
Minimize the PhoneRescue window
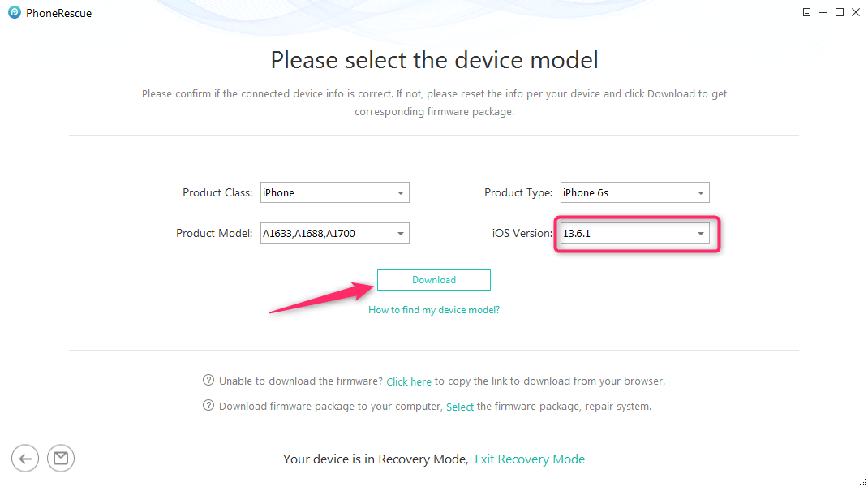pos(823,12)
